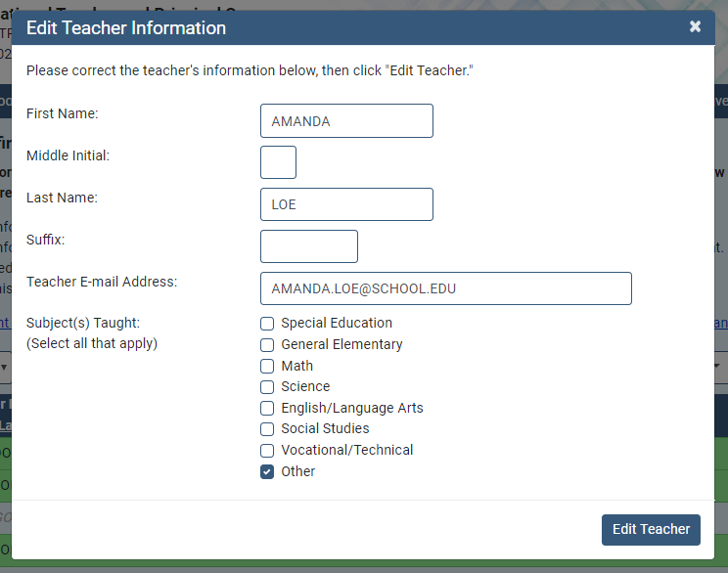Screen dimensions: 728x573
Task: Enable the General Elementary checkbox
Action: (267, 345)
